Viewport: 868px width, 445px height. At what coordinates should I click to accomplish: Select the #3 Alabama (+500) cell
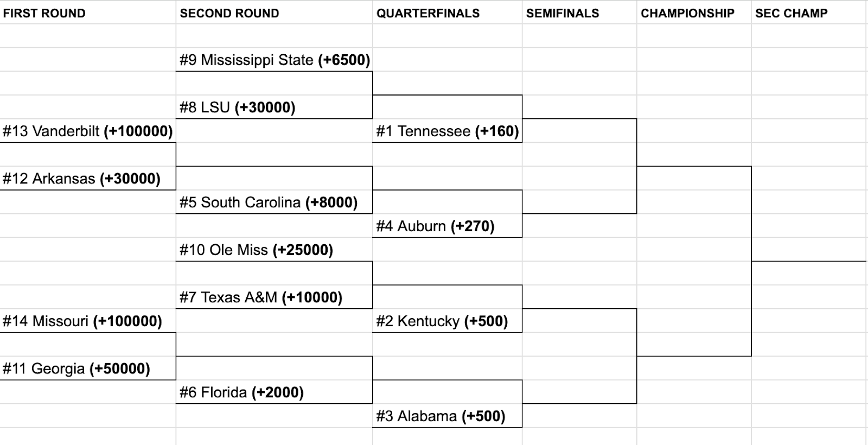[x=448, y=416]
